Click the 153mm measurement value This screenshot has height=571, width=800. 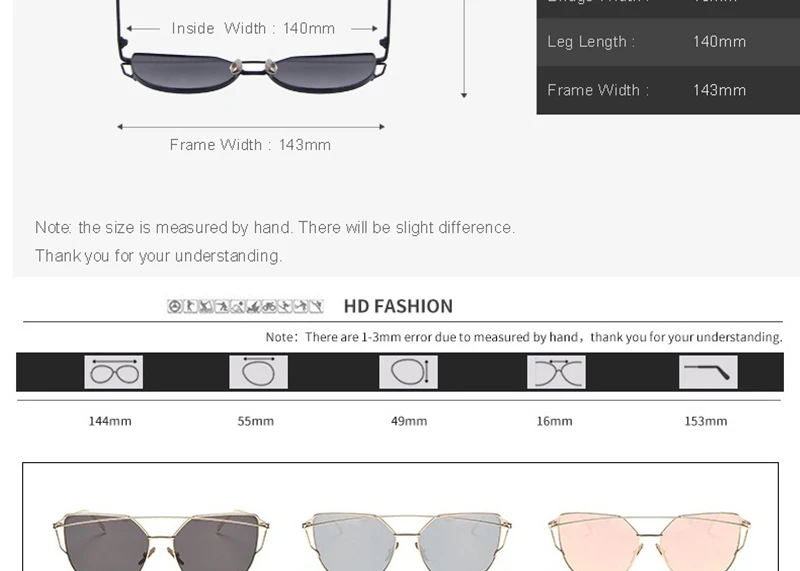point(706,421)
